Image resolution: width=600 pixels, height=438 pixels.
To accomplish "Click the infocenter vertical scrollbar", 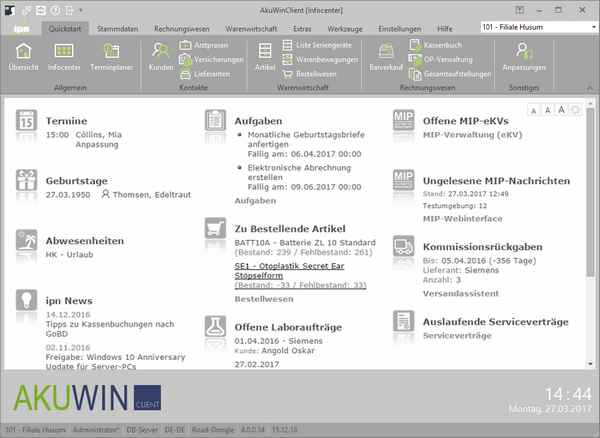I will click(590, 200).
